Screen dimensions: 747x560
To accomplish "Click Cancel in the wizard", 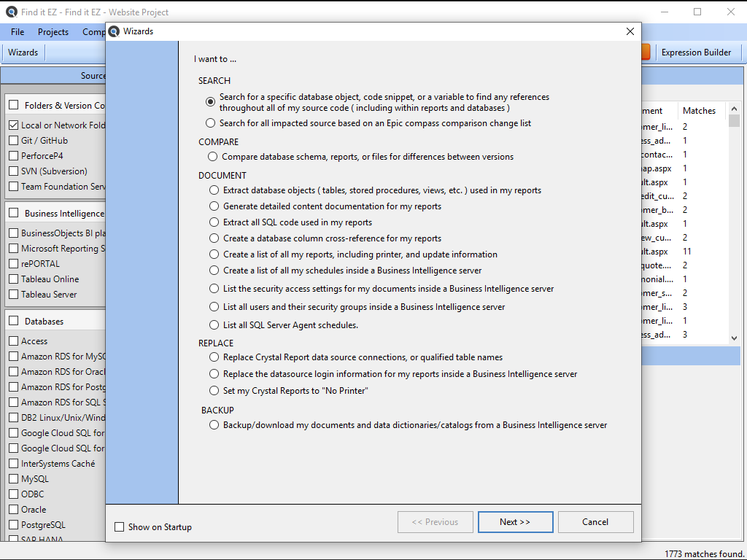I will pos(595,522).
